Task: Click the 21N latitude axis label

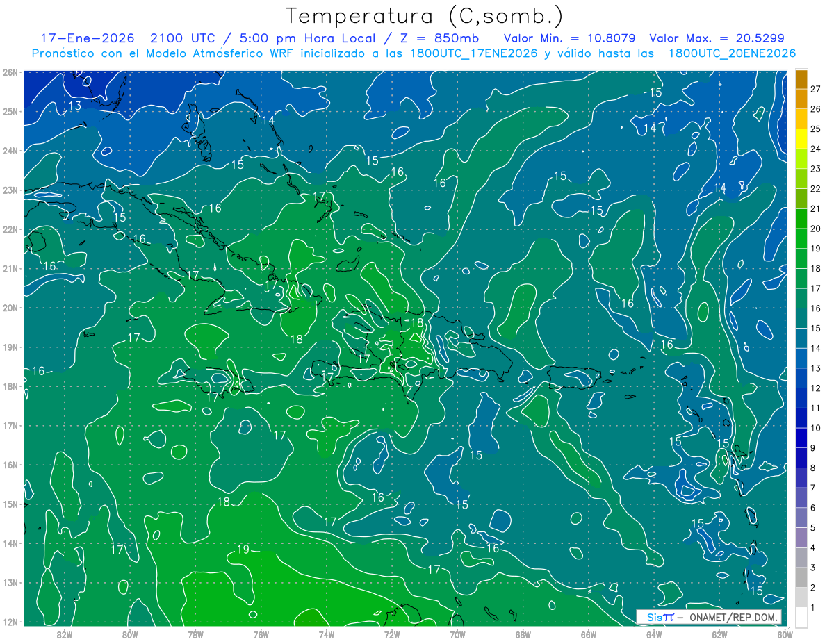Action: (10, 269)
